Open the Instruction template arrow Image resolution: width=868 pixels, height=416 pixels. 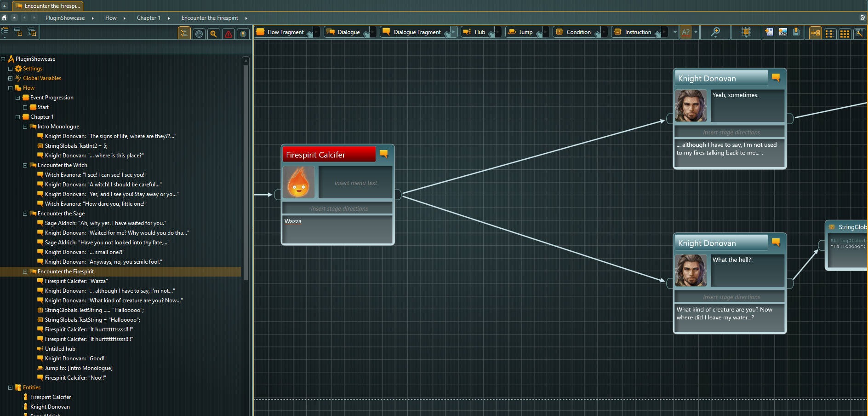click(665, 32)
